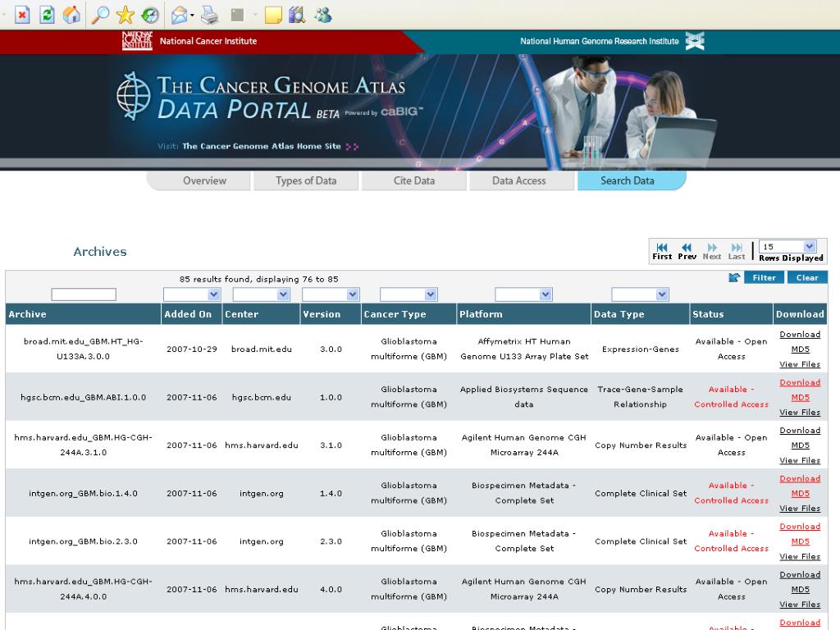Click the National Cancer Institute header text
The image size is (840, 630).
208,41
